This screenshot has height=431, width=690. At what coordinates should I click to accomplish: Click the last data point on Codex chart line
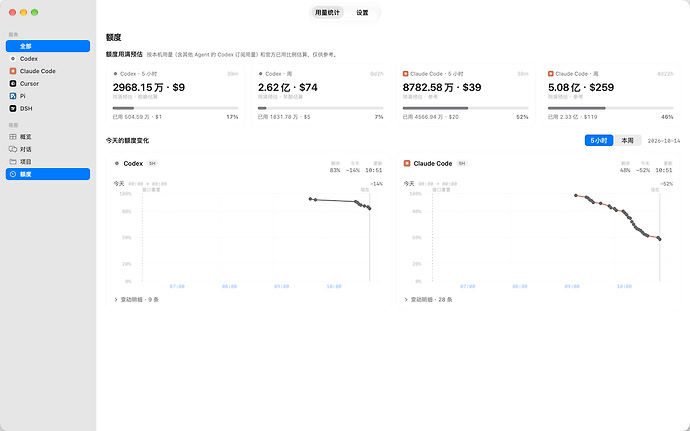370,208
